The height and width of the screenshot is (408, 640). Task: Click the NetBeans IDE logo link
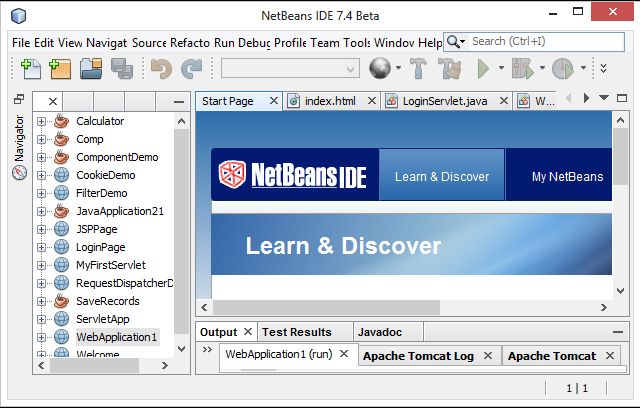pos(293,175)
